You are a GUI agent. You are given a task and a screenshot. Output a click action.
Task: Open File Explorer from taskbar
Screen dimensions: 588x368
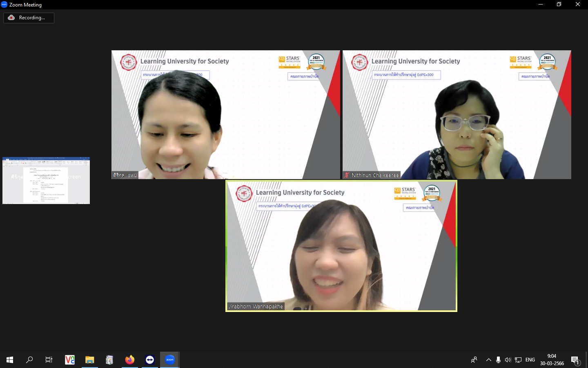pyautogui.click(x=89, y=360)
